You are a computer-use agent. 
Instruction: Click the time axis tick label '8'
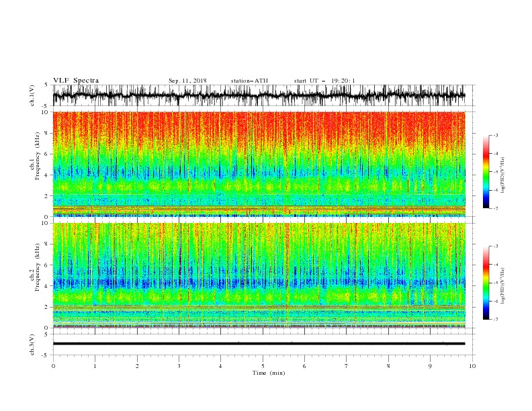coord(388,366)
